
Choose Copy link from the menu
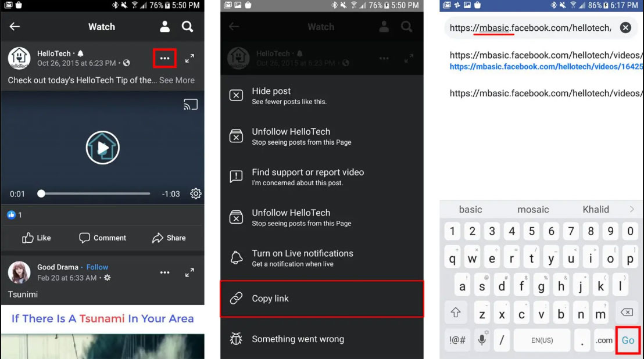(322, 299)
